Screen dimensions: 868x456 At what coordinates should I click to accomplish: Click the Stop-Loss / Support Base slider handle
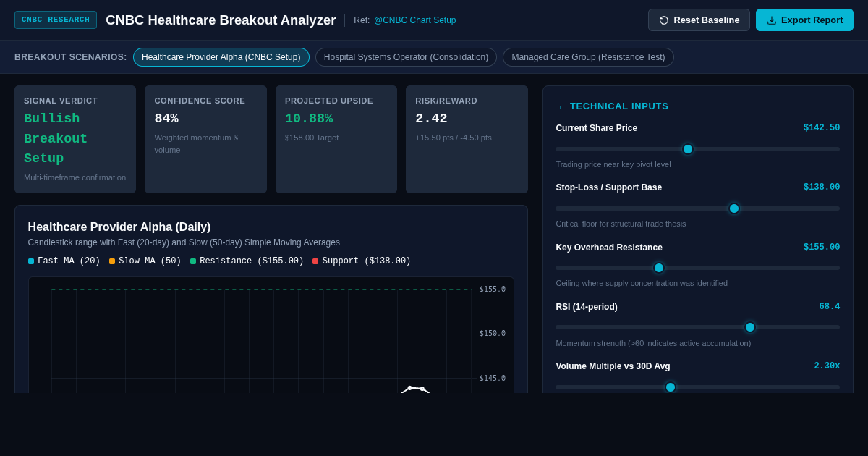tap(734, 208)
